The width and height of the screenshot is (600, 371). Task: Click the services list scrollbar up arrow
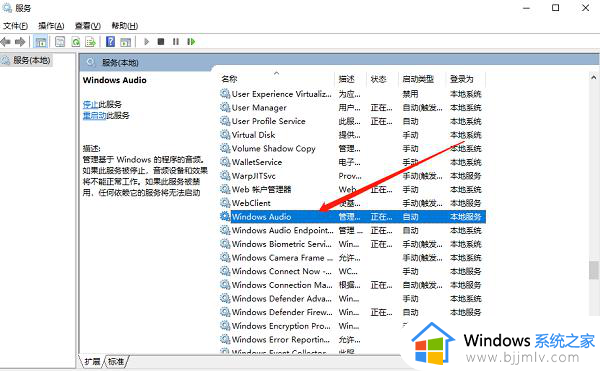tap(593, 78)
